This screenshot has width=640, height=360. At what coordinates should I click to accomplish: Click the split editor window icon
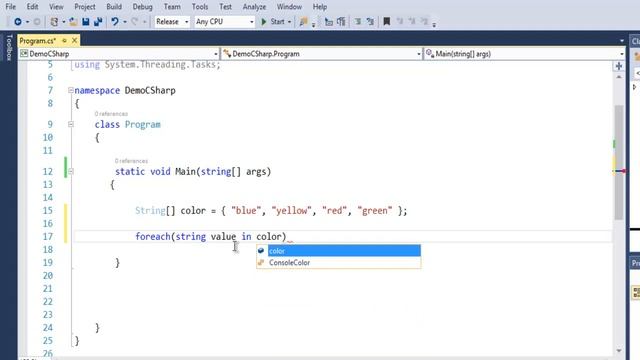point(619,66)
